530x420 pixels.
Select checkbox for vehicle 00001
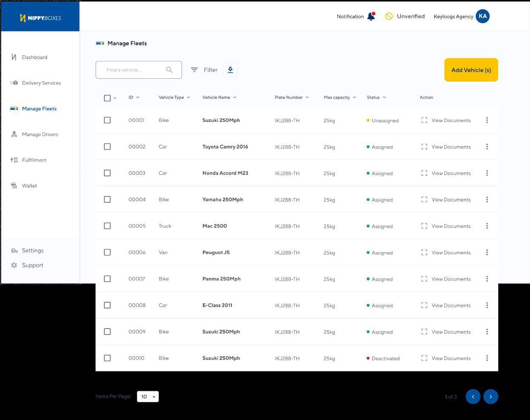107,120
